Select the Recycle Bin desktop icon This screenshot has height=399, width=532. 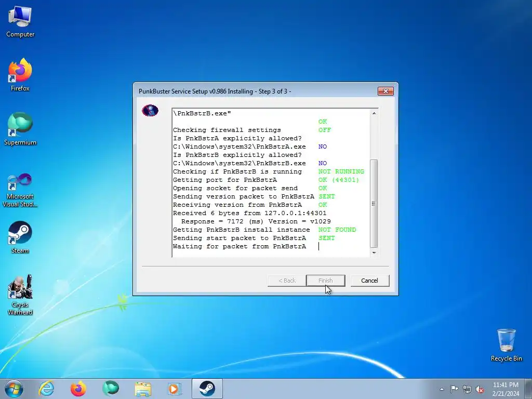pos(506,345)
